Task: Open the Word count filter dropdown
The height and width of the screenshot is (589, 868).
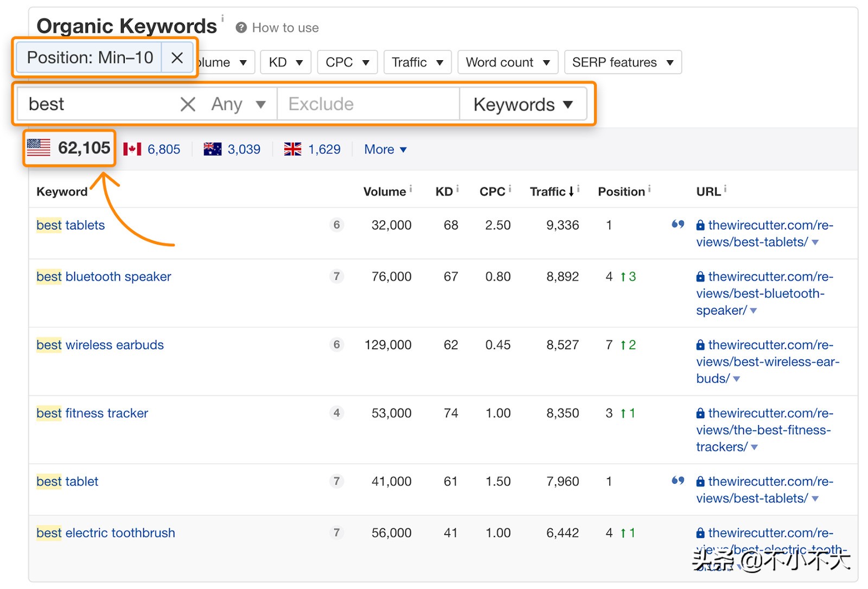Action: click(507, 62)
